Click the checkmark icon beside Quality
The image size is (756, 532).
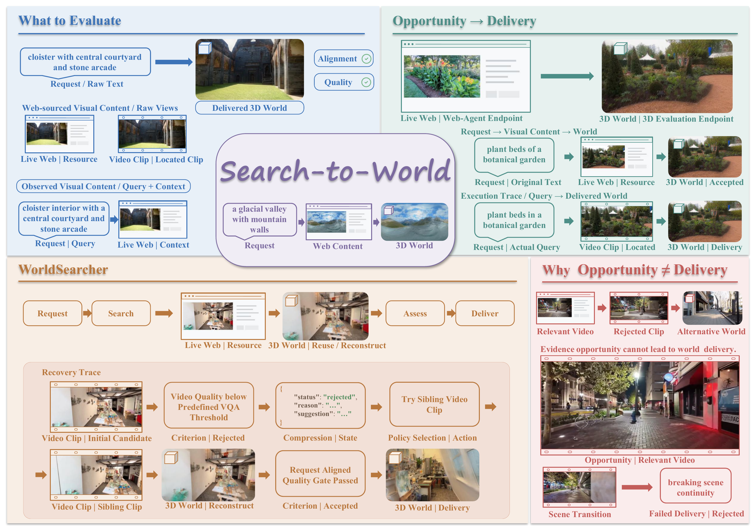pos(366,82)
